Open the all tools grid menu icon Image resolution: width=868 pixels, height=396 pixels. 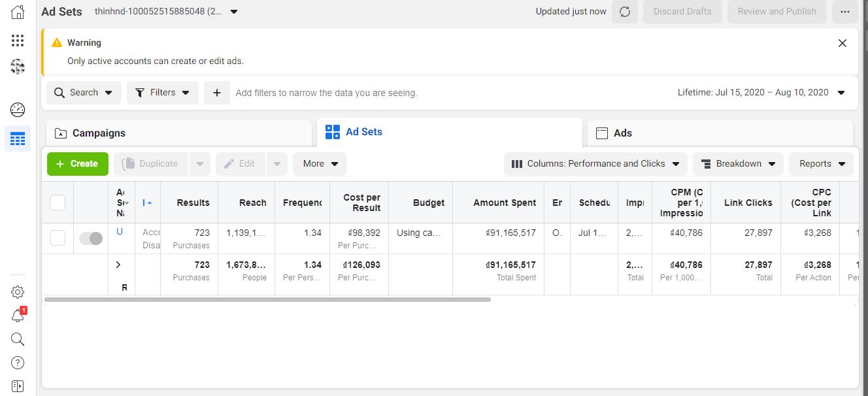(18, 41)
